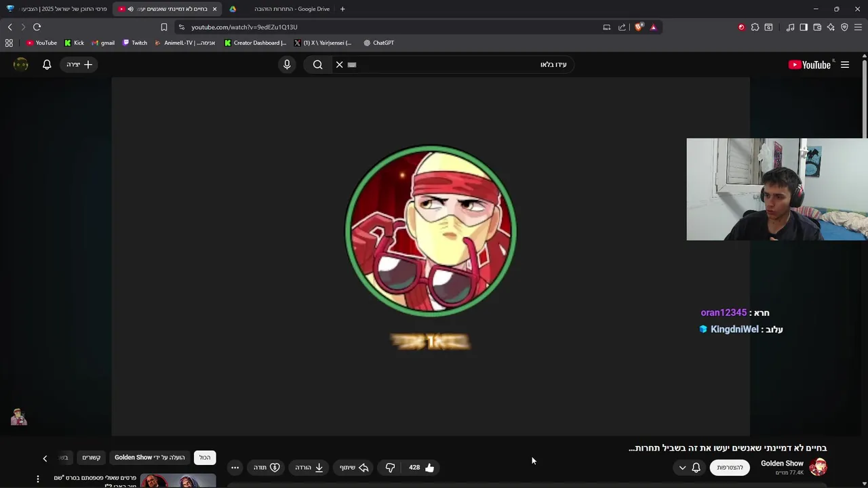Open red recorder extension icon
Viewport: 868px width, 488px height.
point(741,27)
